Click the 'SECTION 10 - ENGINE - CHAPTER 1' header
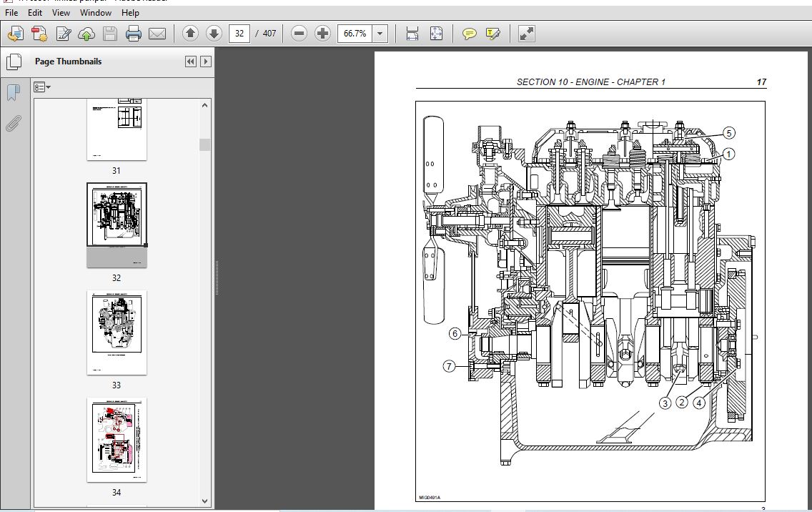This screenshot has height=512, width=812. (591, 82)
